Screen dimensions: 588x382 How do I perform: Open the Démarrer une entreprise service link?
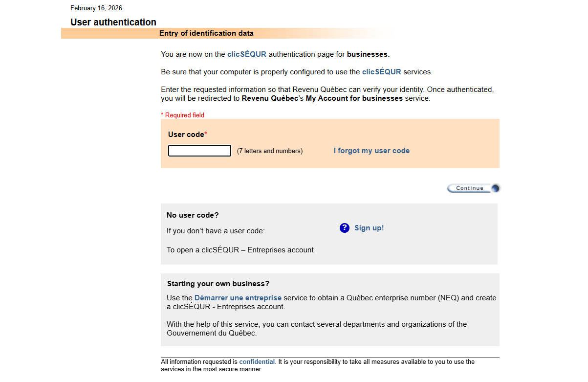click(238, 298)
